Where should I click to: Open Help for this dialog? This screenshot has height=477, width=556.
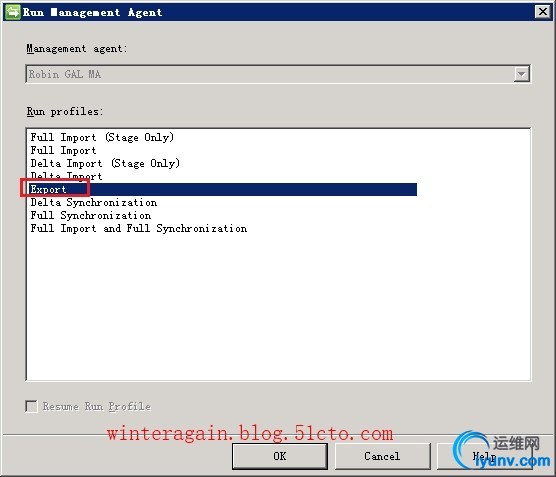[484, 456]
